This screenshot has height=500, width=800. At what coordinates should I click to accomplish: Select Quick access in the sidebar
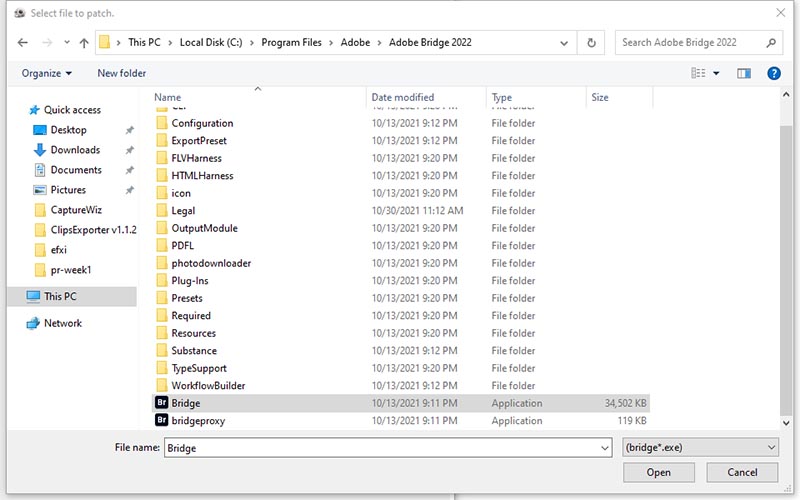(x=72, y=110)
